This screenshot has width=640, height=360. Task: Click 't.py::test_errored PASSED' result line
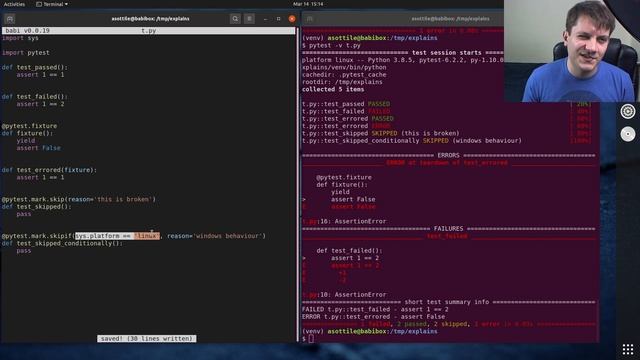click(348, 119)
